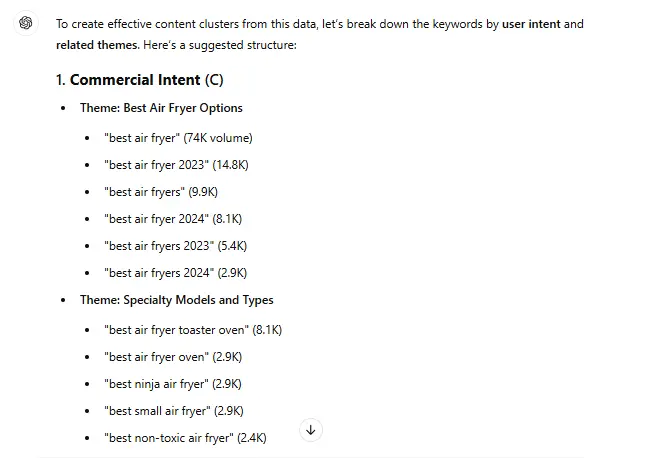The image size is (650, 458).
Task: Click "Theme: Best Air Fryer Options" bullet
Action: tap(161, 108)
